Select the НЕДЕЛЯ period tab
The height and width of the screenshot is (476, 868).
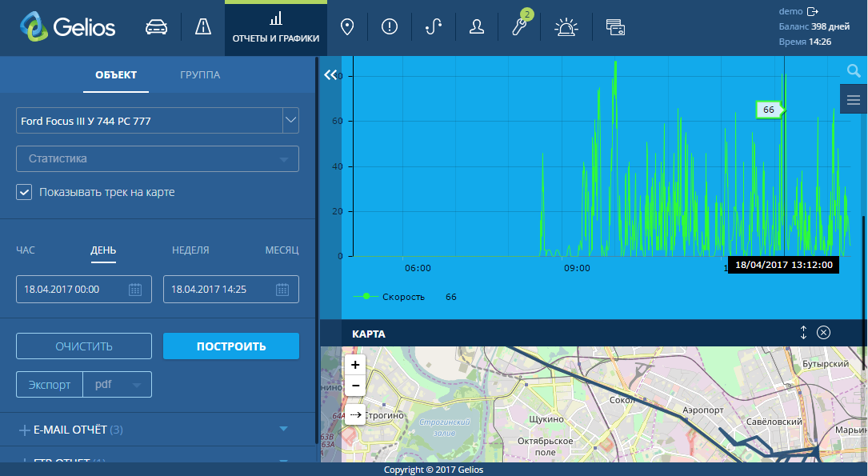190,250
